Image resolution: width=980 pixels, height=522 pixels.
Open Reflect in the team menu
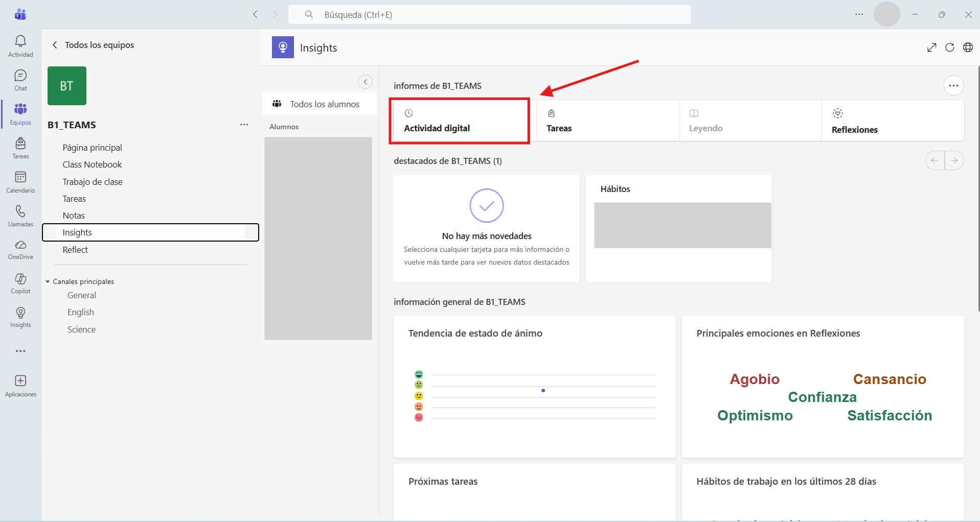(x=75, y=250)
